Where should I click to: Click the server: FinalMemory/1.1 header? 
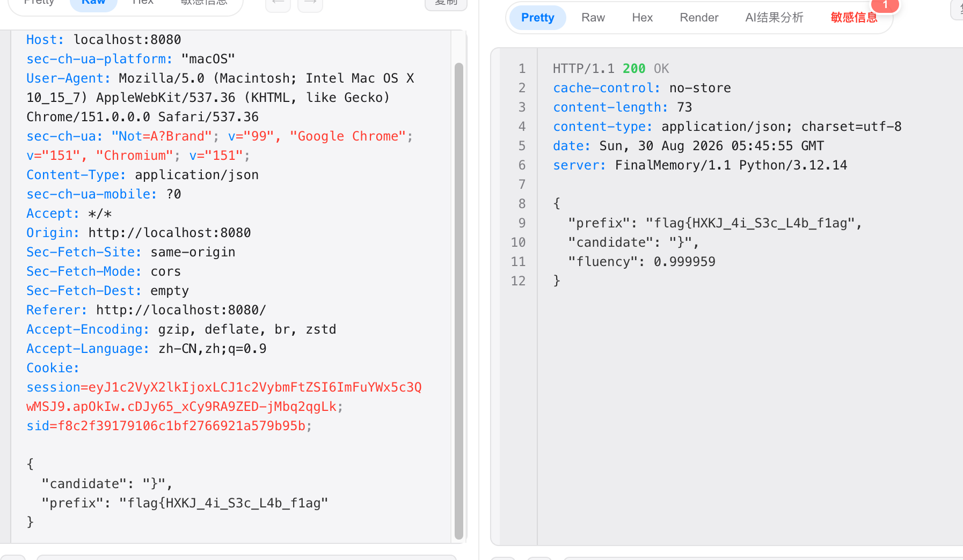[700, 165]
